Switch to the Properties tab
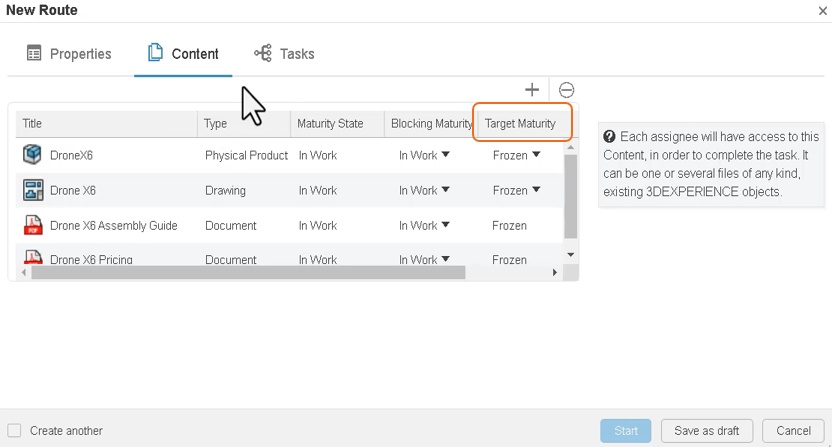 69,54
